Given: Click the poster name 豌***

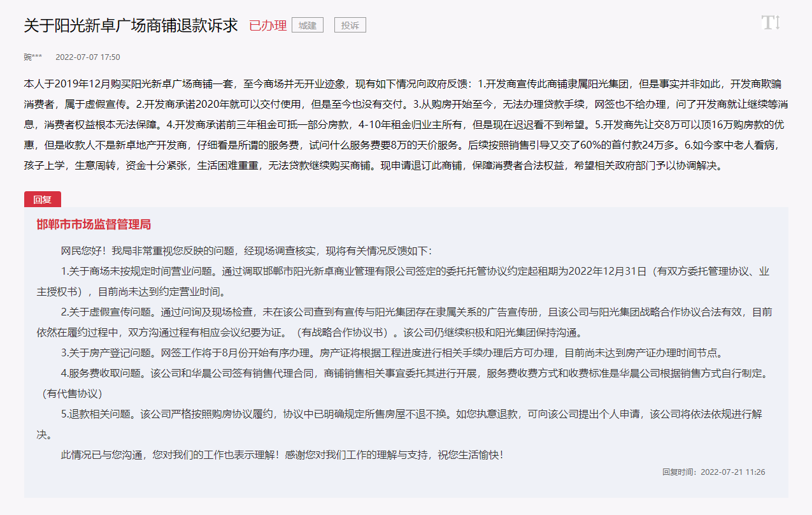Looking at the screenshot, I should pos(33,57).
